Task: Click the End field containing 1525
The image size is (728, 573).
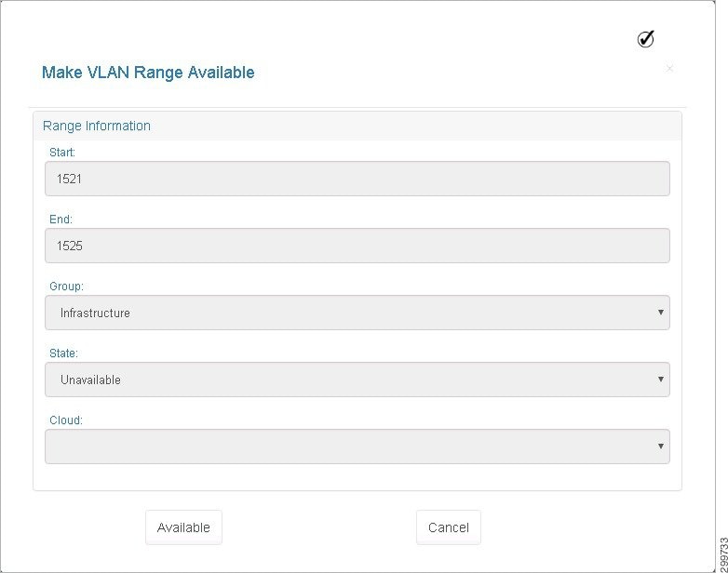Action: 357,246
